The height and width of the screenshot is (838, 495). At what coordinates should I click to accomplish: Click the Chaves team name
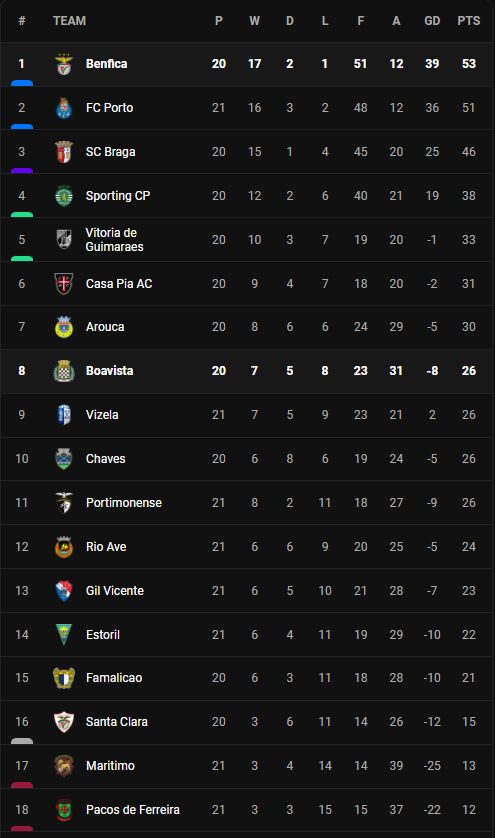point(105,459)
